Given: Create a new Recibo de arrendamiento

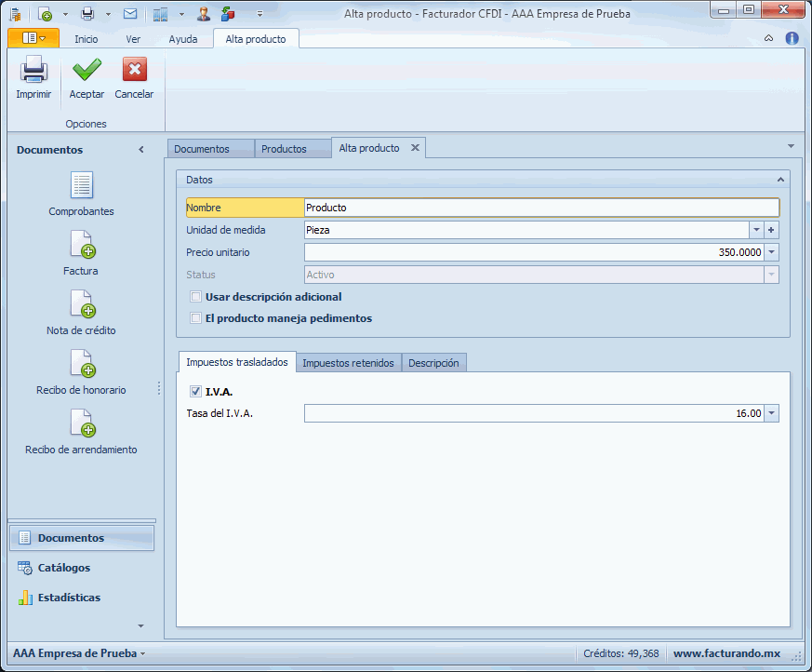Looking at the screenshot, I should pos(82,423).
